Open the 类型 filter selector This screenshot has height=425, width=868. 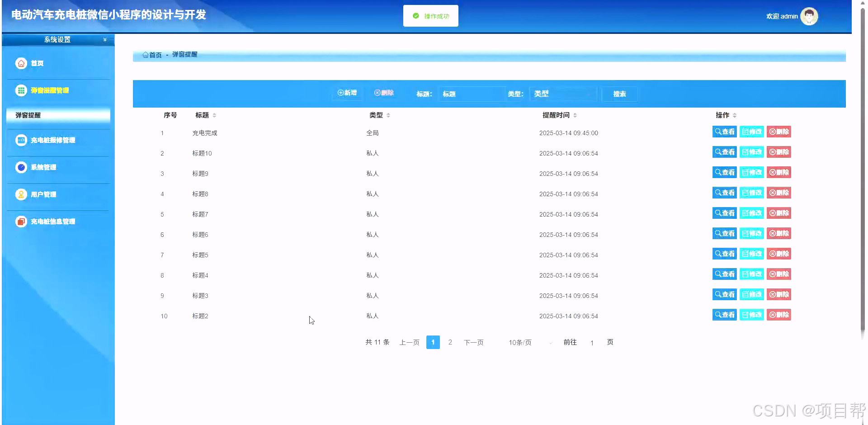(563, 94)
